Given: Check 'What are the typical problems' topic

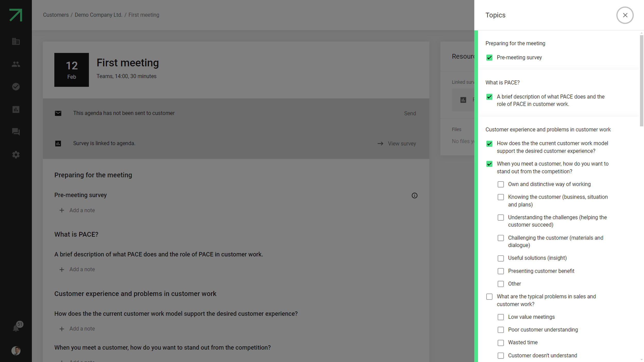Looking at the screenshot, I should (x=489, y=297).
